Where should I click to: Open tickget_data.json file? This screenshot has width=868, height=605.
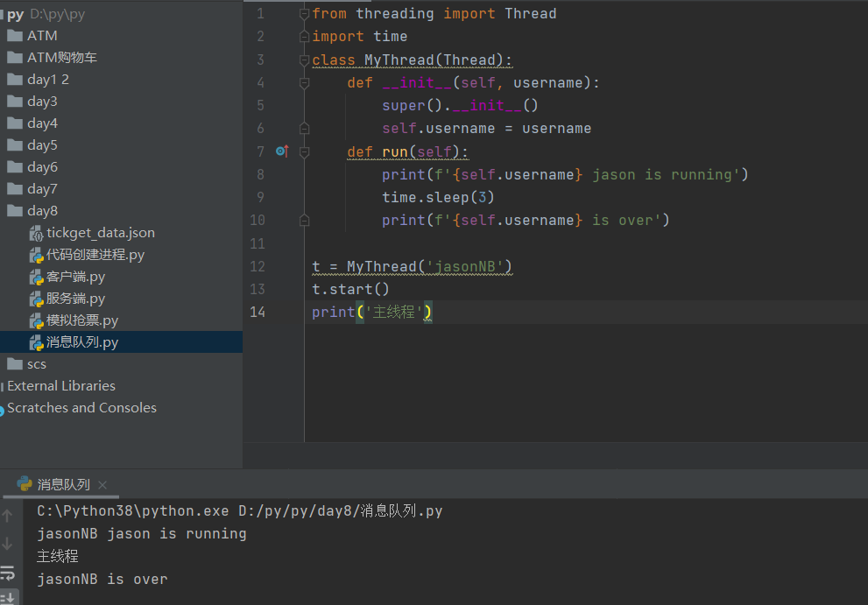(100, 233)
